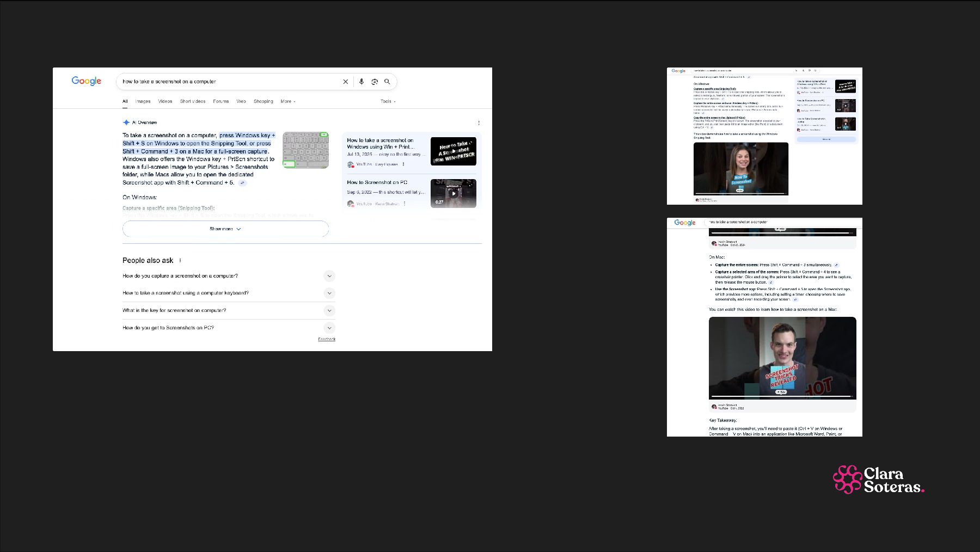
Task: Switch to the Short videos tab
Action: coord(193,101)
